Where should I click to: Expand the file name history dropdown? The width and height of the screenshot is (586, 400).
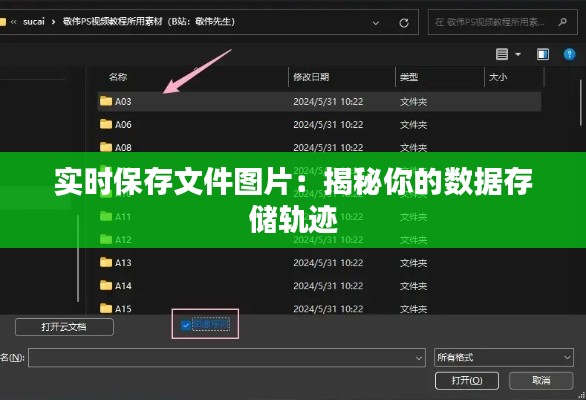419,358
